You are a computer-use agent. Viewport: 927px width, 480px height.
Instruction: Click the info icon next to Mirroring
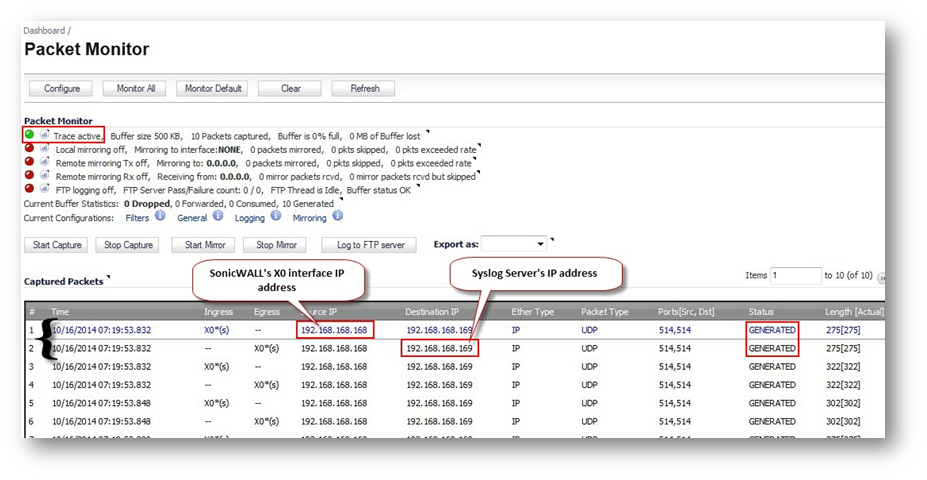coord(337,216)
